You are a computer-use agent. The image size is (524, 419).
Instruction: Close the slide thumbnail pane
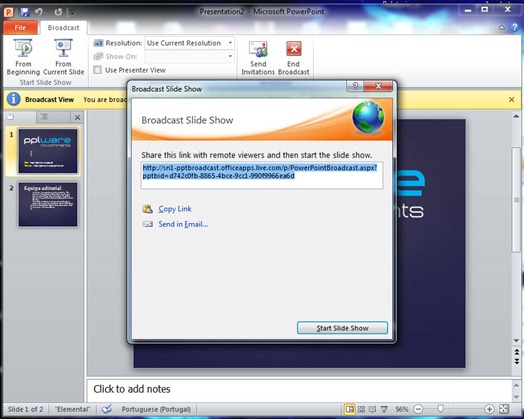77,117
